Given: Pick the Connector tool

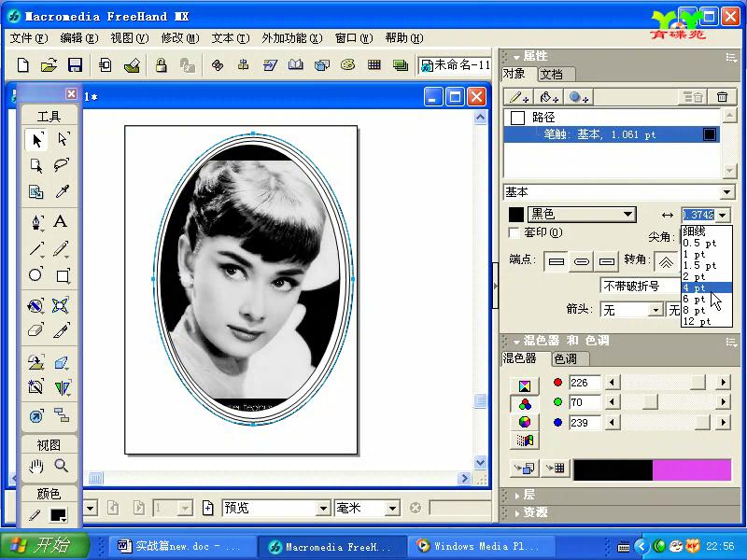Looking at the screenshot, I should click(63, 415).
